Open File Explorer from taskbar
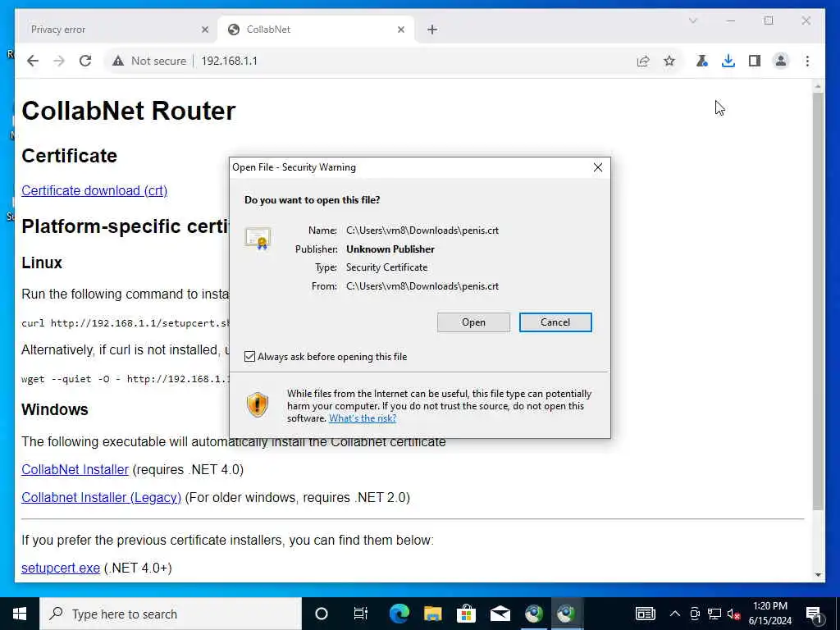 (x=433, y=614)
